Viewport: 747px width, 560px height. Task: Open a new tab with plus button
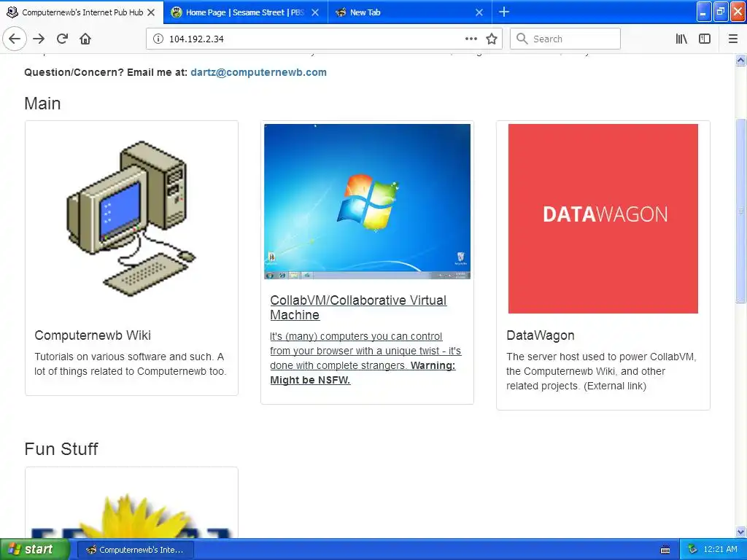(503, 12)
